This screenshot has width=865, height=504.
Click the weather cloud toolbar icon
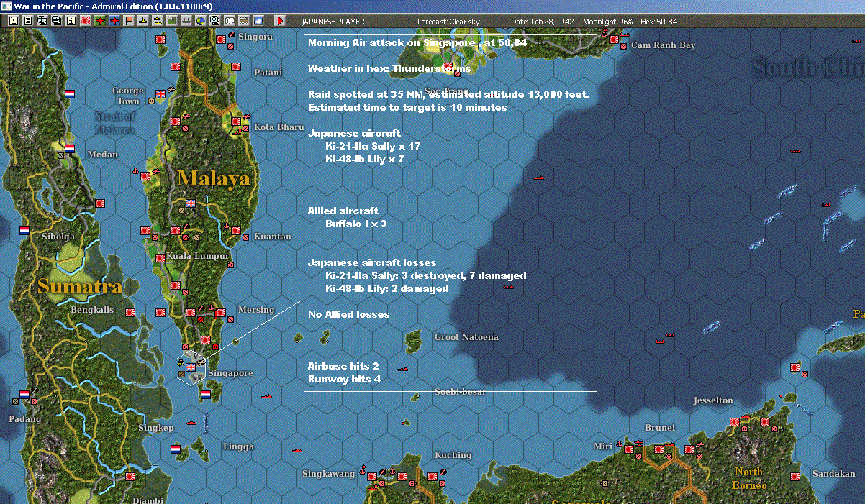(258, 21)
